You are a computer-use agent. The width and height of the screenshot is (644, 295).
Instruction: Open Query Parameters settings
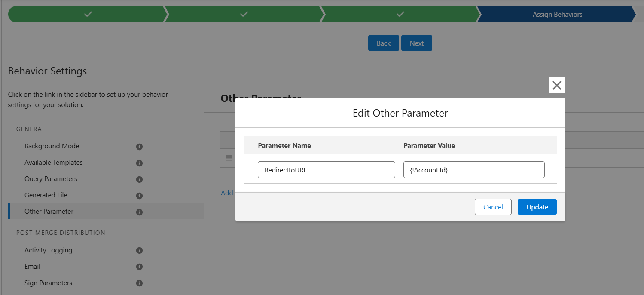click(51, 178)
